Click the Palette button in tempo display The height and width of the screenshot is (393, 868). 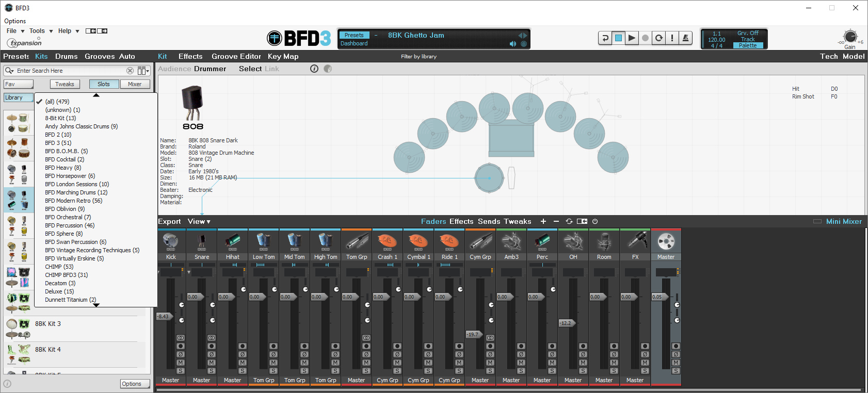[748, 45]
